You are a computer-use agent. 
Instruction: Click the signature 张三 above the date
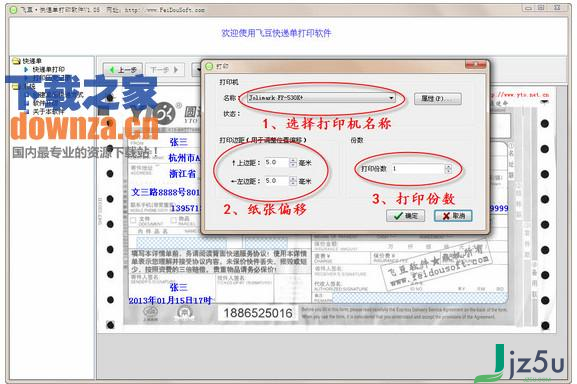(x=178, y=287)
